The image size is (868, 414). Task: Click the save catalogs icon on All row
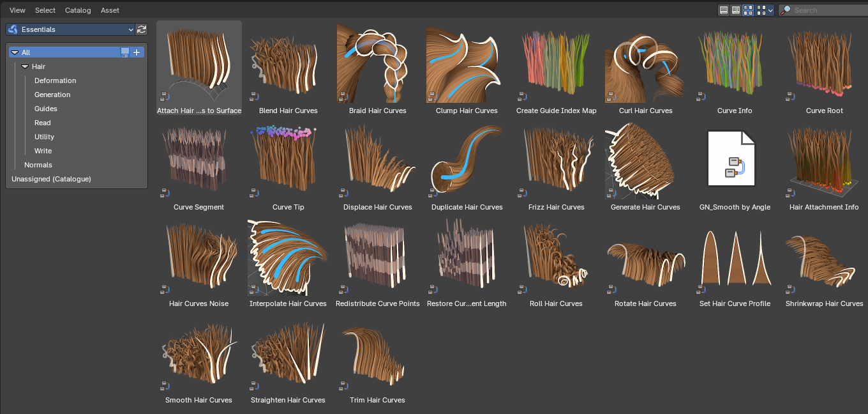coord(125,52)
